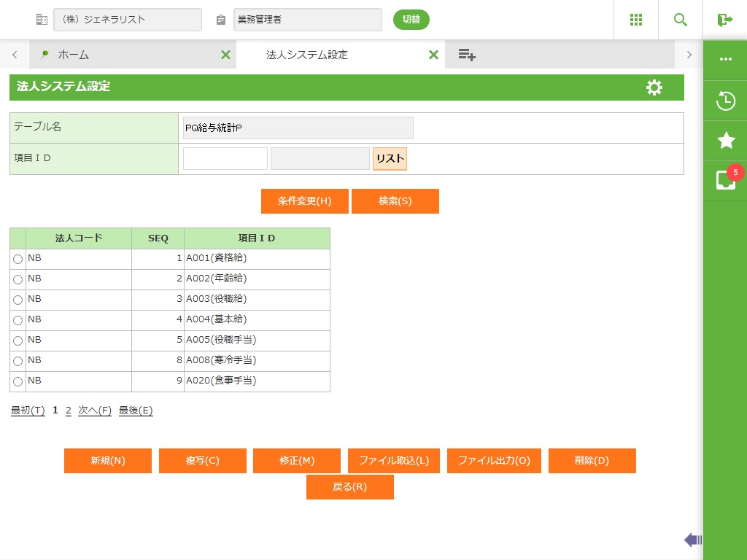Go to the 次へ(F) next page link

95,411
